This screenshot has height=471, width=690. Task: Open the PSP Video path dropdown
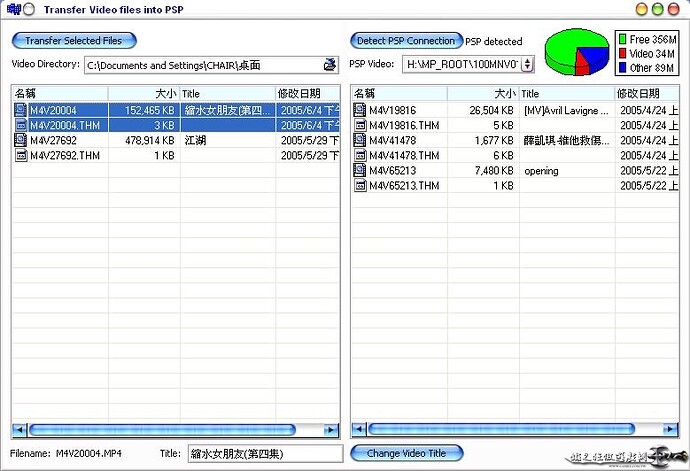(x=527, y=64)
